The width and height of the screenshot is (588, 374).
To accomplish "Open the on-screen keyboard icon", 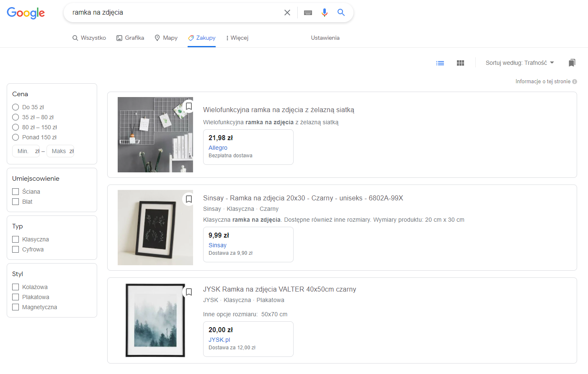I will [x=308, y=13].
